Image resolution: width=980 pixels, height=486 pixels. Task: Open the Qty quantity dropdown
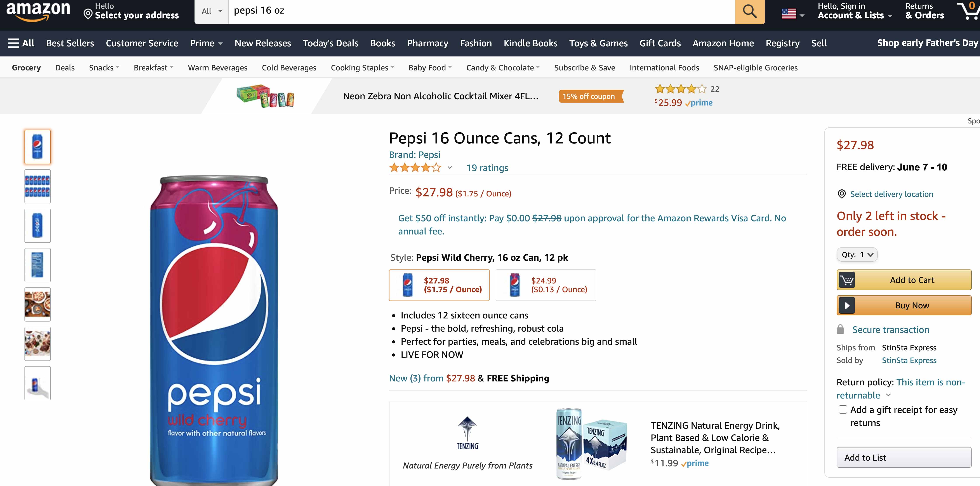point(857,255)
